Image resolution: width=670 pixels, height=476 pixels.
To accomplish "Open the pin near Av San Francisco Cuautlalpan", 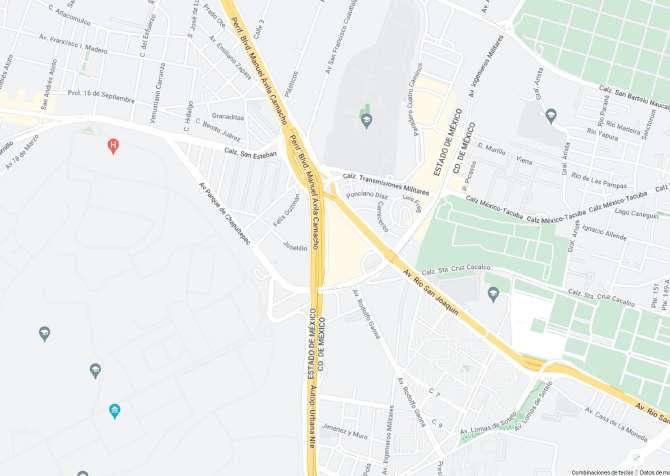I will click(366, 121).
